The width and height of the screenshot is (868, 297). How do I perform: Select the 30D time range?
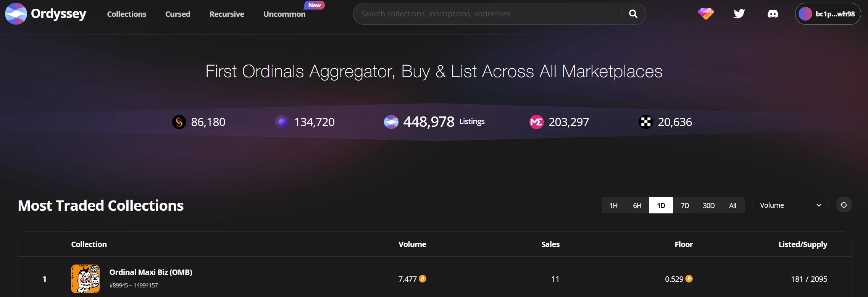(708, 205)
